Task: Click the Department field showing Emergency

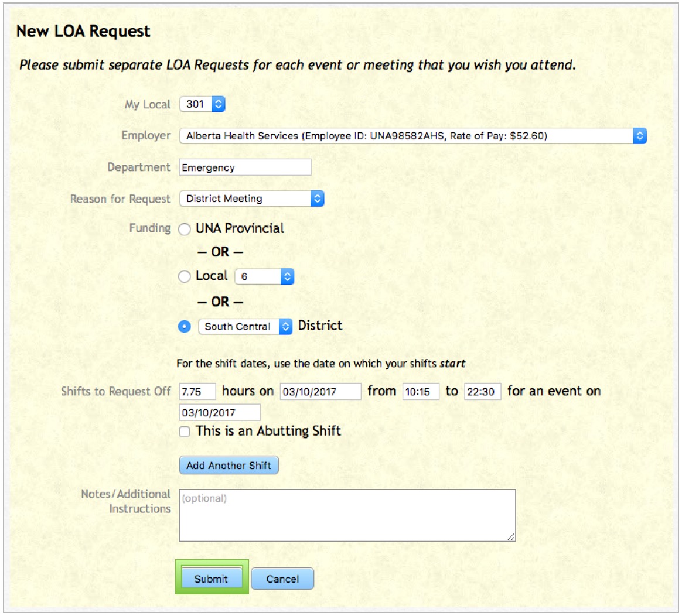Action: [244, 167]
